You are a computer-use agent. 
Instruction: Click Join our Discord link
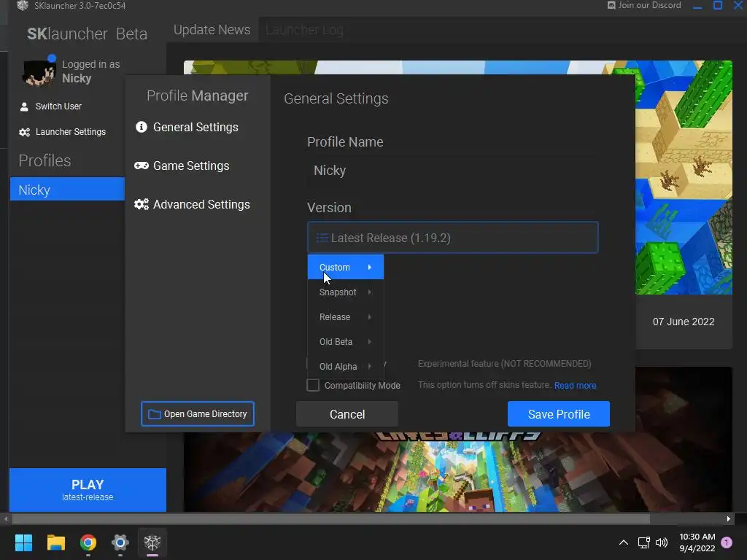tap(649, 5)
